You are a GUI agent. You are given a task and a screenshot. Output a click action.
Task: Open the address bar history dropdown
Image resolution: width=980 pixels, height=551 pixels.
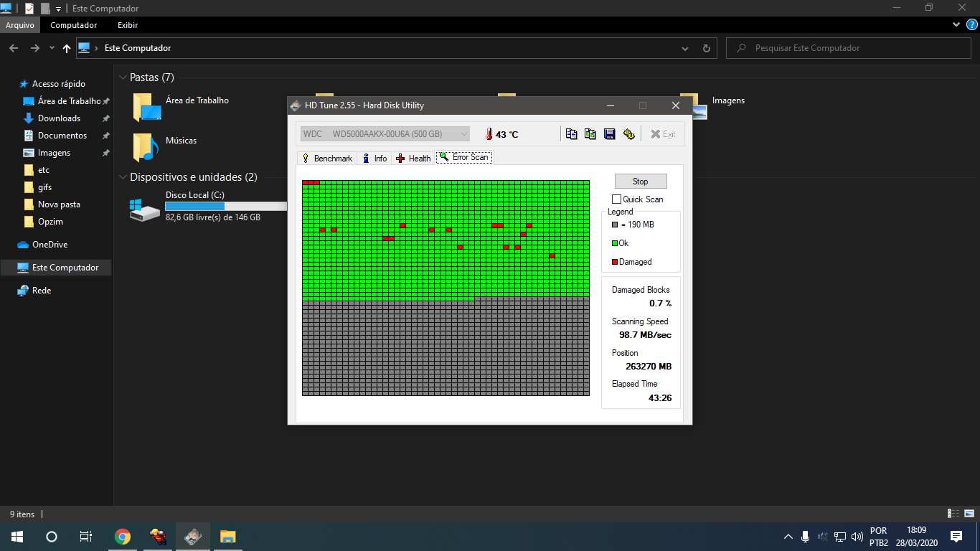685,48
